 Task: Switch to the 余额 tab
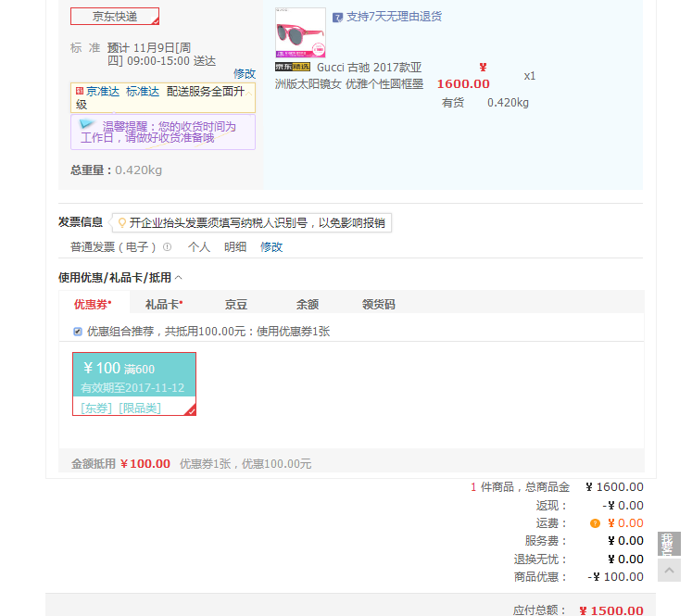(308, 304)
